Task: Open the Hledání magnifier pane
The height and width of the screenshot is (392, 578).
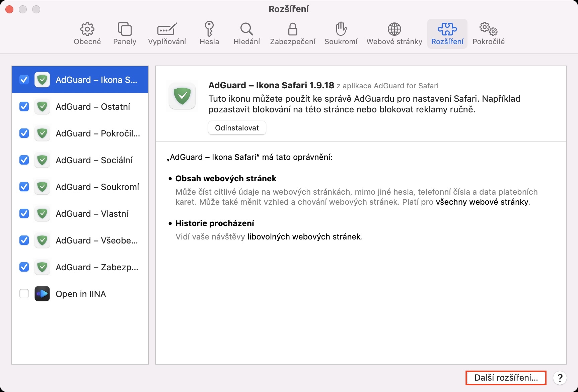Action: [x=246, y=34]
